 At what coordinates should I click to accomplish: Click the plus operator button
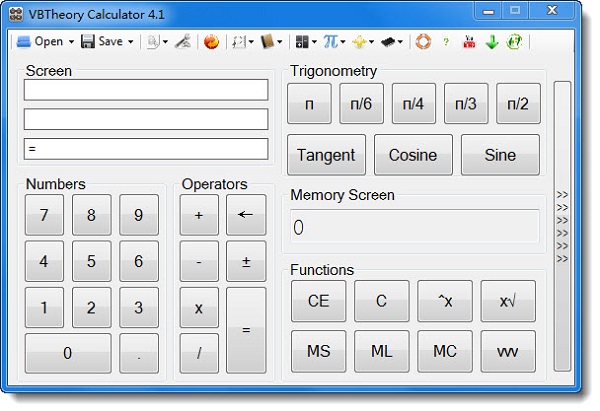point(199,215)
